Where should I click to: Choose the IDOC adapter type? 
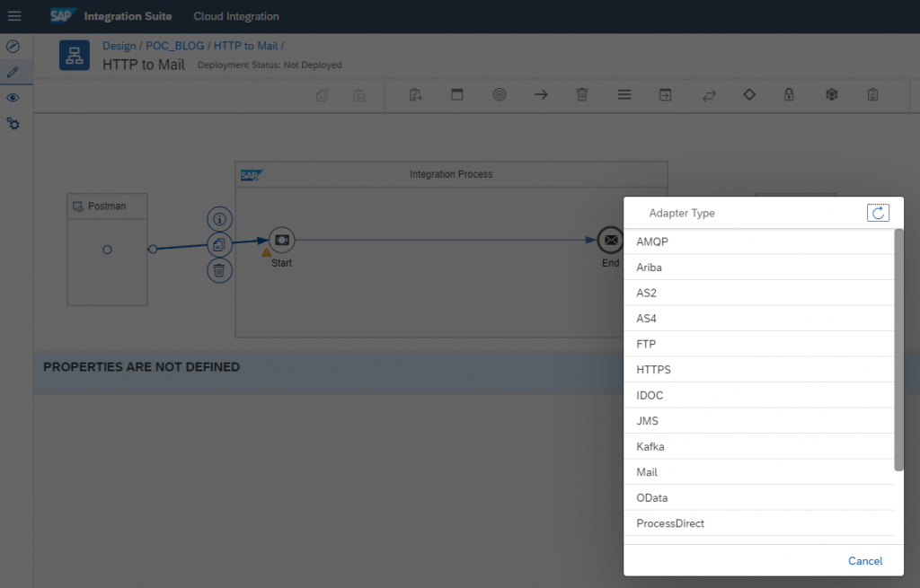758,395
